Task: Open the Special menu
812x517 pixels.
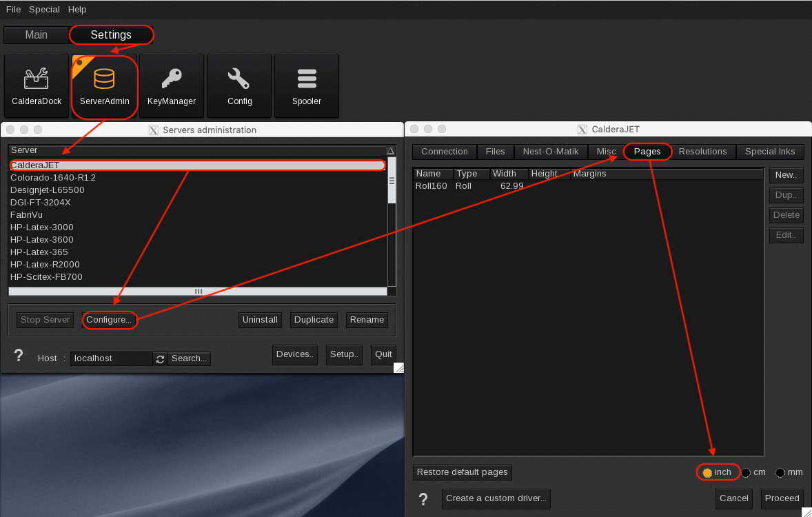Action: pyautogui.click(x=43, y=9)
